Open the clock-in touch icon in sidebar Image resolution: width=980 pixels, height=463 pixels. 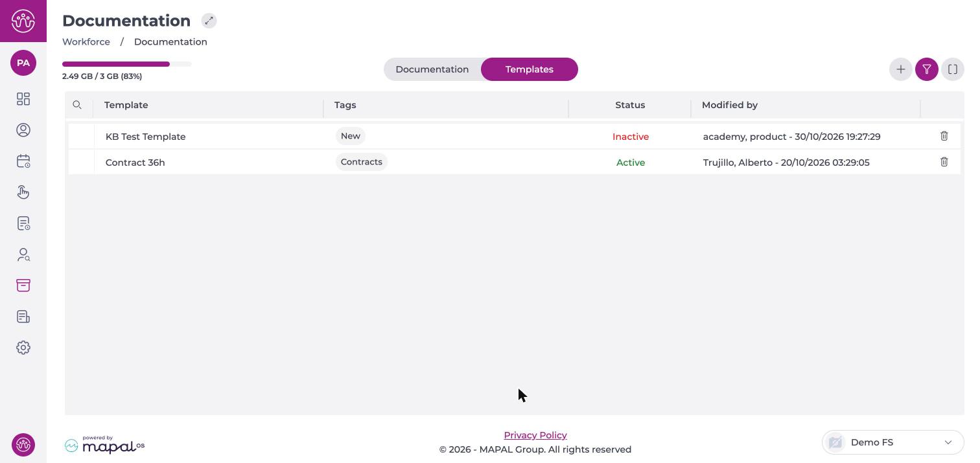(23, 192)
